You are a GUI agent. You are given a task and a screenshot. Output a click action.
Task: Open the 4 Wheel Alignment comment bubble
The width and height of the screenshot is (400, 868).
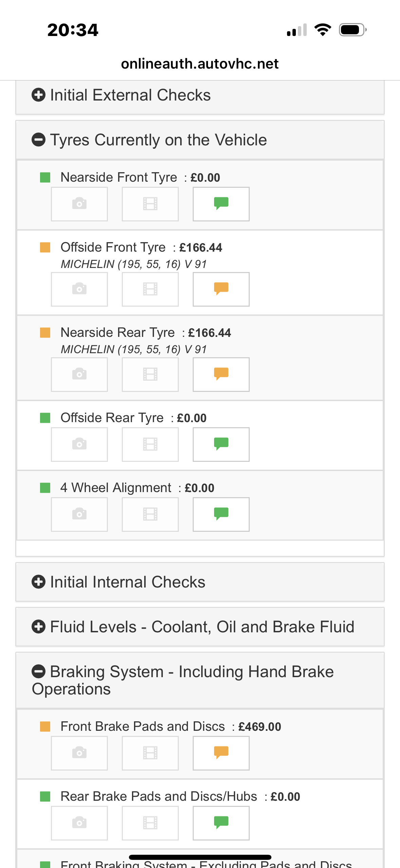pos(221,514)
